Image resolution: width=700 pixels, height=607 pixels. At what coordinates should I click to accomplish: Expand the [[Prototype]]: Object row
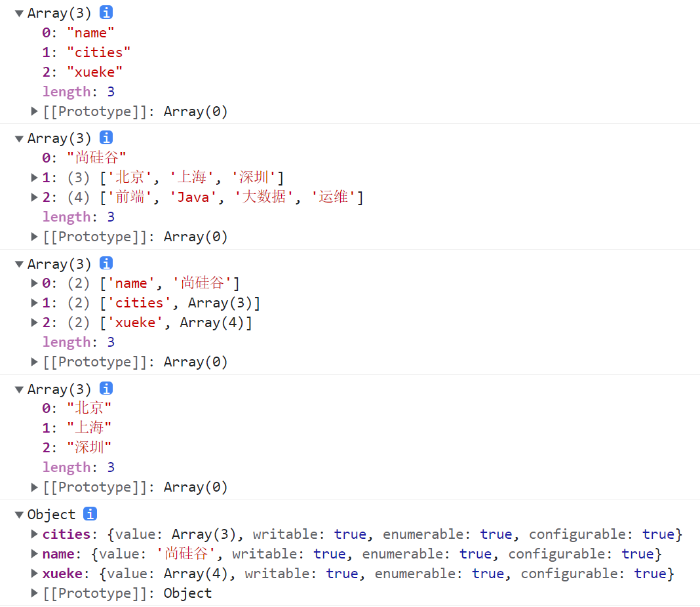[x=35, y=593]
